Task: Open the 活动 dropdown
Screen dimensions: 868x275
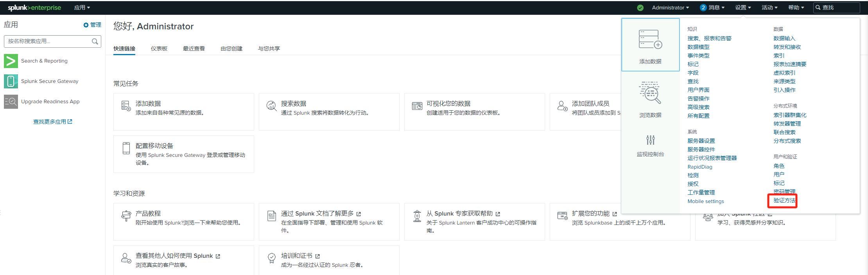Action: (769, 7)
